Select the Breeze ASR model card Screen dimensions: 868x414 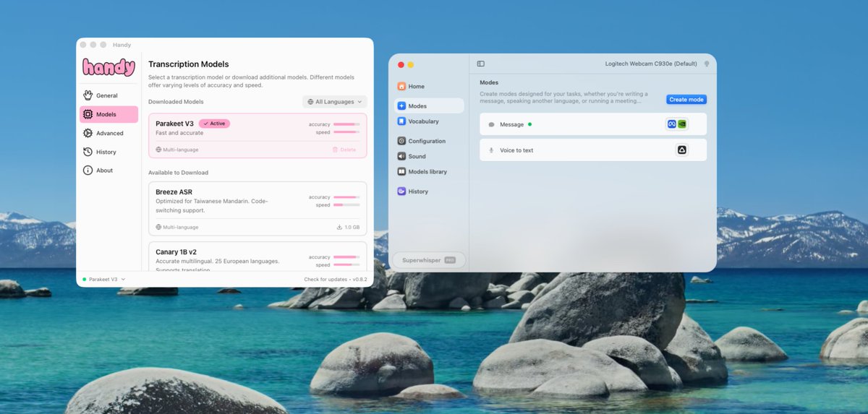point(258,208)
